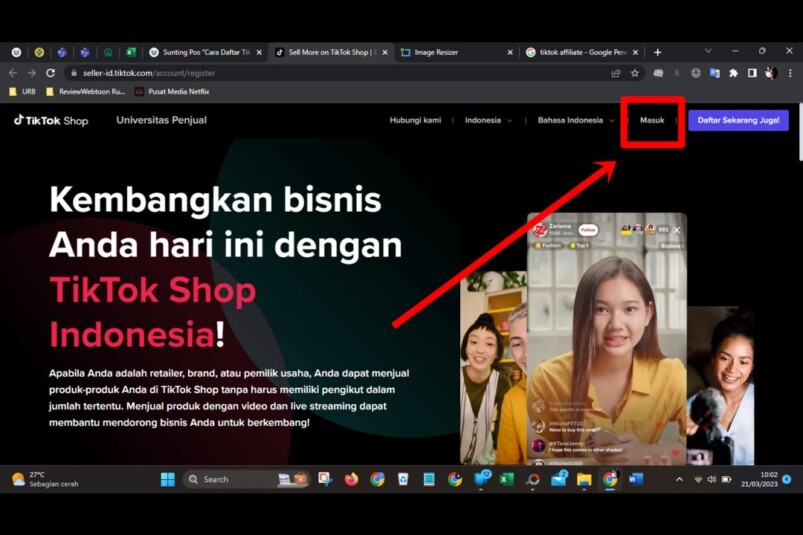Switch to the tiktok affiliate Google tab
This screenshot has height=535, width=803.
tap(583, 52)
